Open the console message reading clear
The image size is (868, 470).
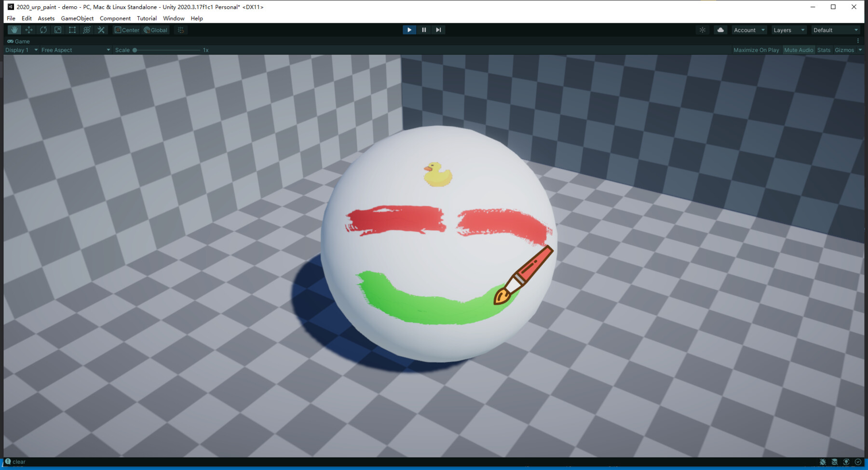18,461
